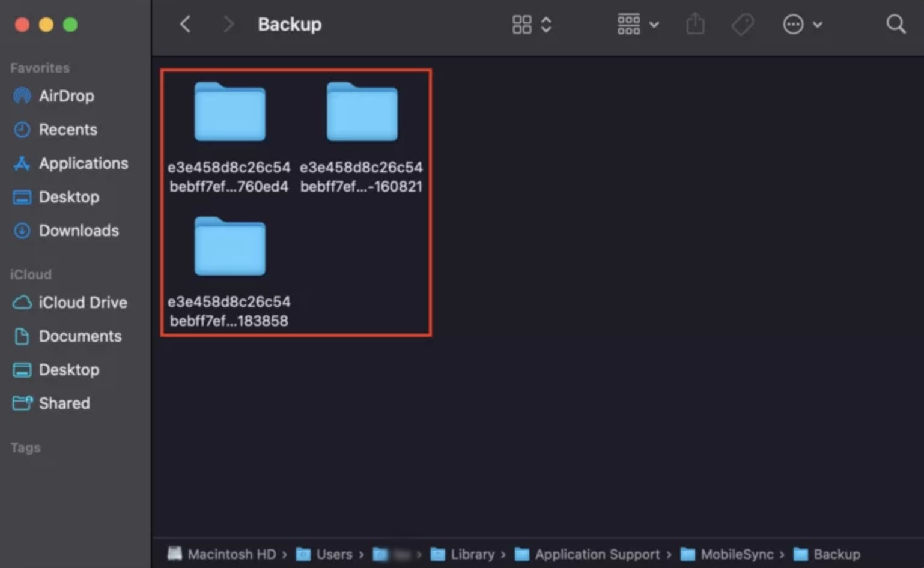Click the Tags icon in the toolbar
The image size is (924, 568).
743,24
